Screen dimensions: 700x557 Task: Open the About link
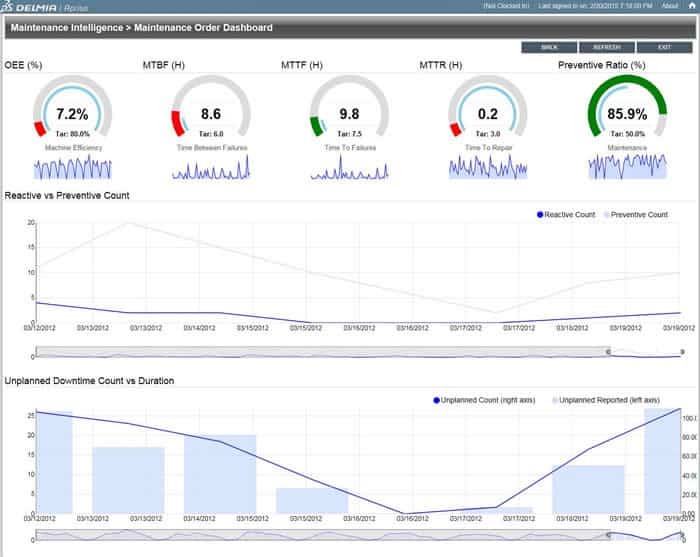pos(670,6)
